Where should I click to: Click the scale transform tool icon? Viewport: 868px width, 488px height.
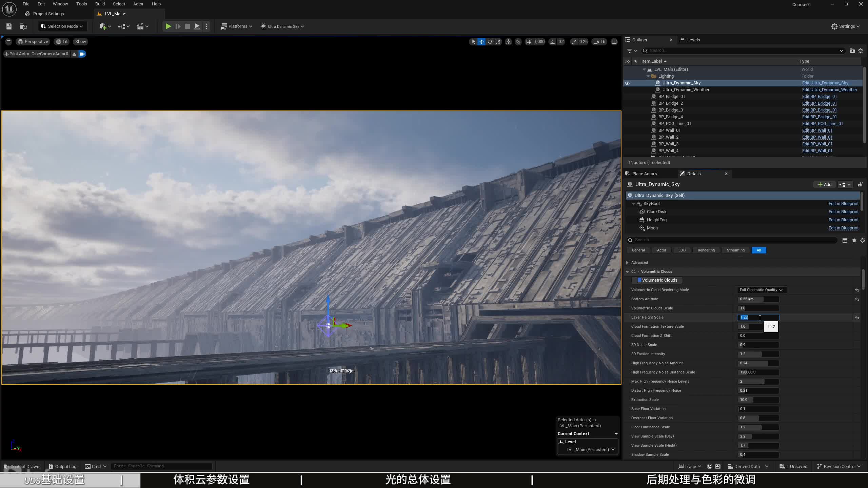(x=498, y=42)
